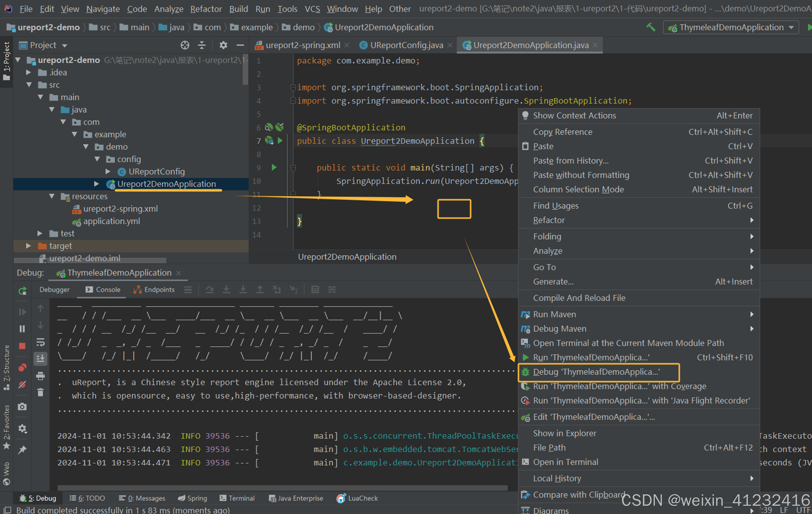
Task: Select Debug 'ThymeleafDemoApplica...' context menu entry
Action: coord(596,372)
